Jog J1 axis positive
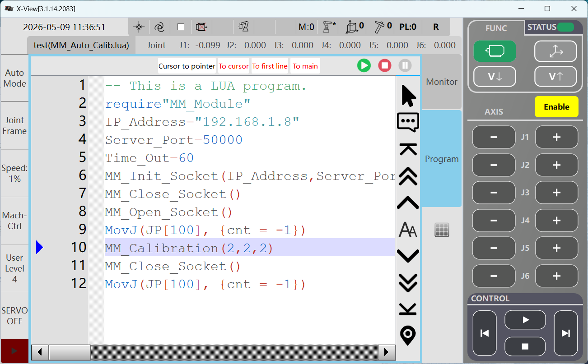Image resolution: width=588 pixels, height=364 pixels. pos(556,137)
